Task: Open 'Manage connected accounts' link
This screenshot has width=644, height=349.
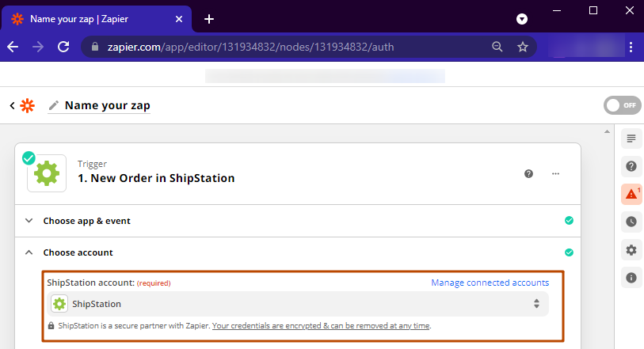Action: click(x=490, y=283)
